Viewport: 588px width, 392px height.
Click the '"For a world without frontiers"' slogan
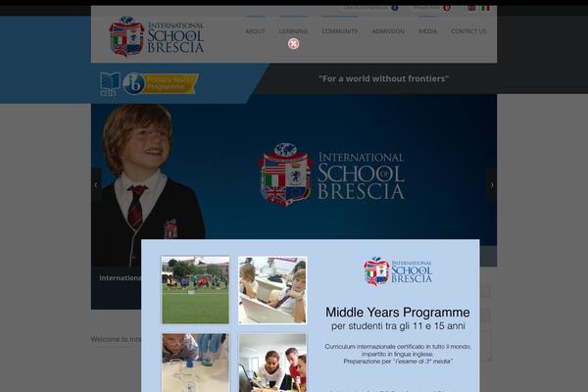click(x=383, y=78)
